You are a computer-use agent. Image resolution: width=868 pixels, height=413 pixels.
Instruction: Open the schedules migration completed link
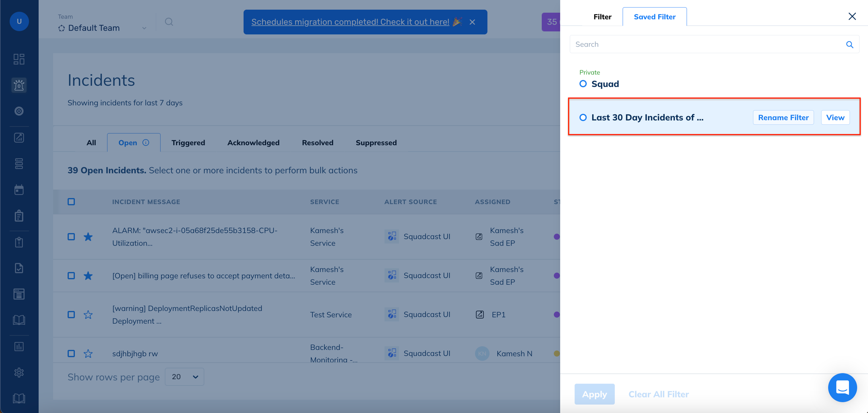point(350,22)
